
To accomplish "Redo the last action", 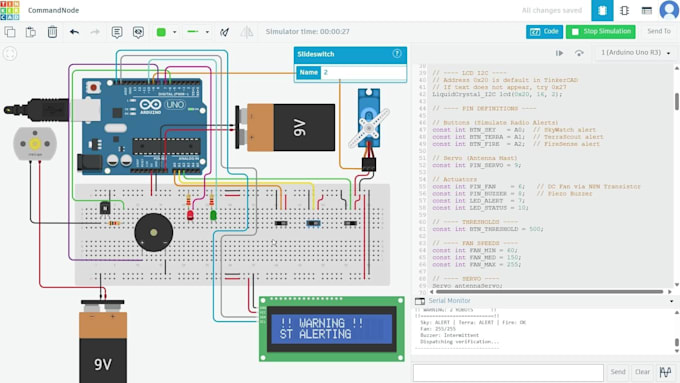I will (95, 32).
